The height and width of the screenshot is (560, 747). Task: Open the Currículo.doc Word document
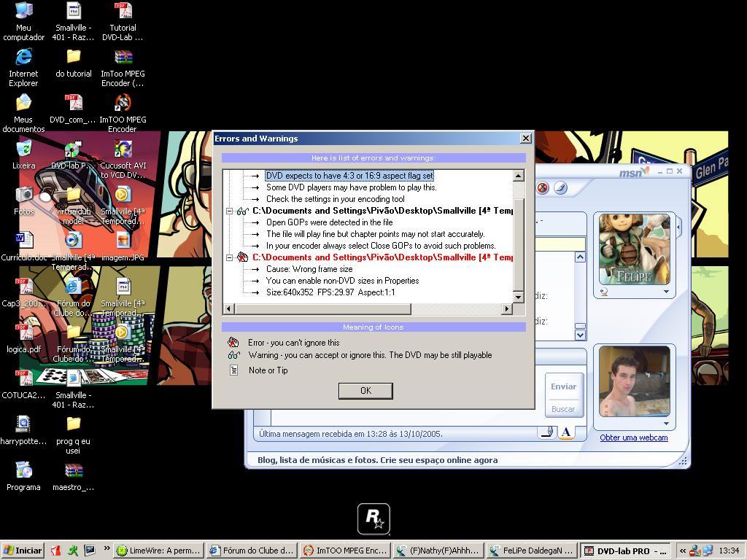(x=24, y=246)
